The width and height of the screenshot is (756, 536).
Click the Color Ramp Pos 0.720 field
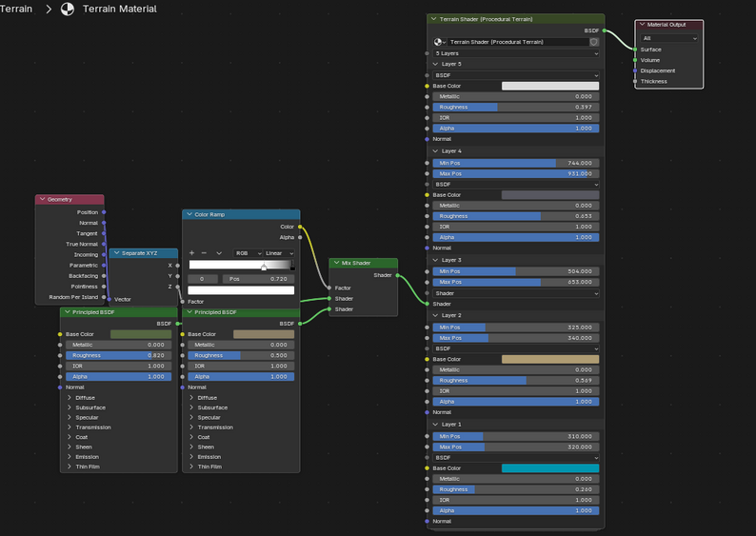(258, 279)
